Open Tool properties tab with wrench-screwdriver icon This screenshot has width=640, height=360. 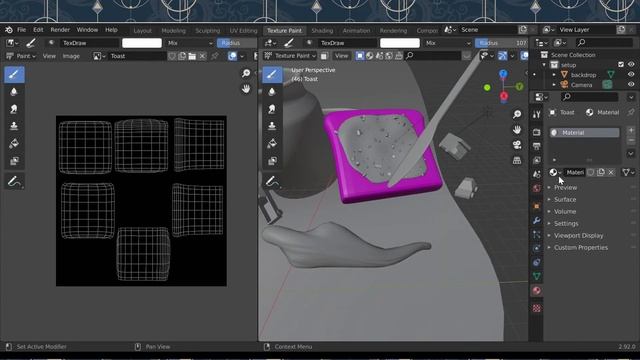(536, 115)
